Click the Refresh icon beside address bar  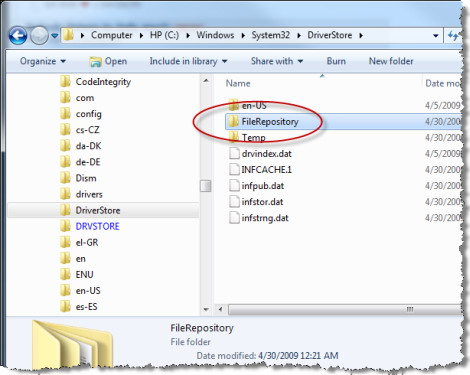tap(453, 35)
